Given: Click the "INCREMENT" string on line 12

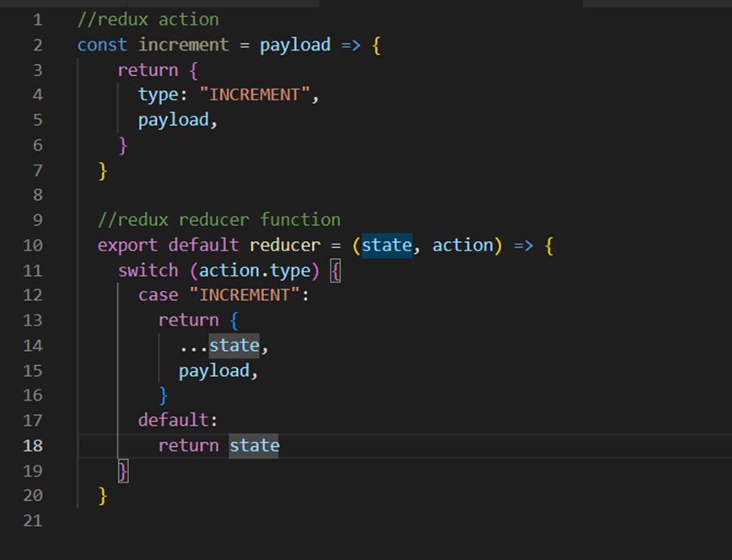Looking at the screenshot, I should [x=245, y=295].
